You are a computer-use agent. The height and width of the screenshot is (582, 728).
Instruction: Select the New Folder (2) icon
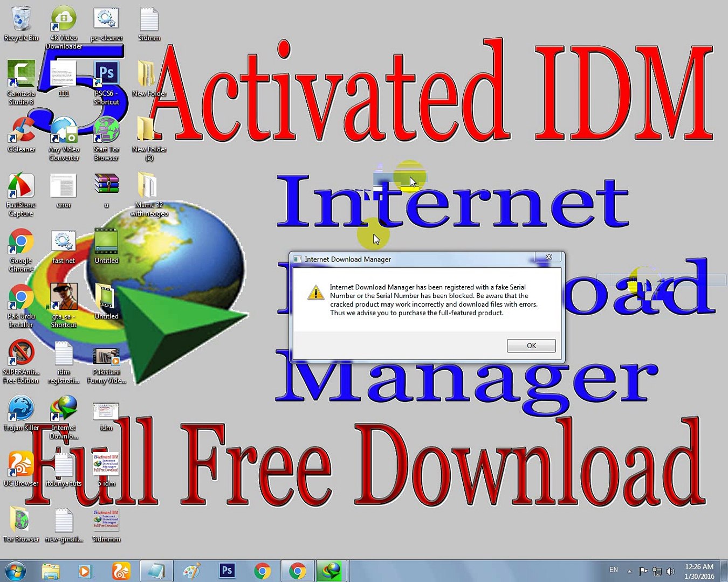149,139
